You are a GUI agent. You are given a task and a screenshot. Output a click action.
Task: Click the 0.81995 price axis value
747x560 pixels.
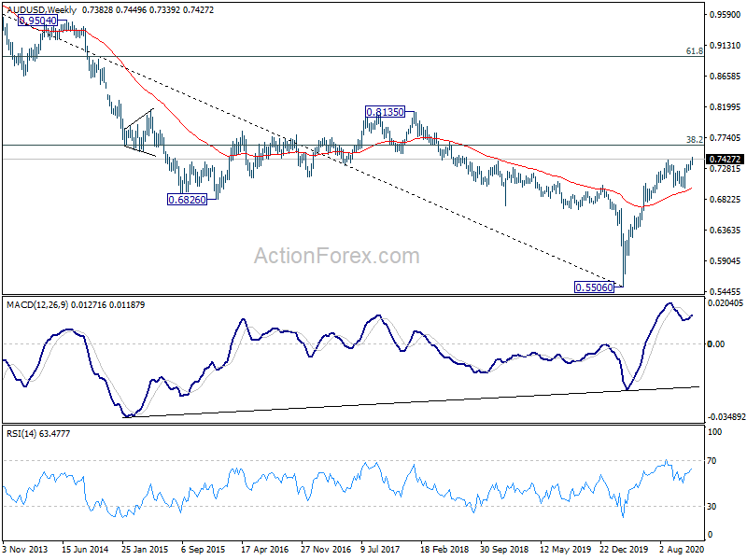[x=726, y=107]
